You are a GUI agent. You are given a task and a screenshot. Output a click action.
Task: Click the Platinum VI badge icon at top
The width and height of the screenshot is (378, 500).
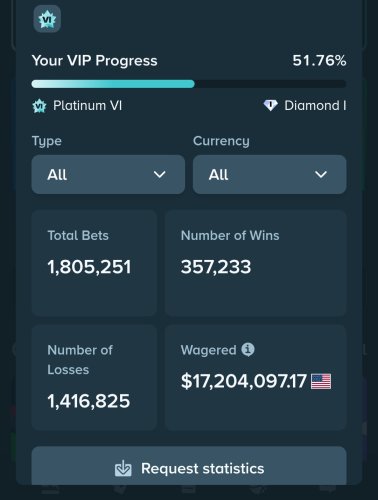pyautogui.click(x=47, y=19)
